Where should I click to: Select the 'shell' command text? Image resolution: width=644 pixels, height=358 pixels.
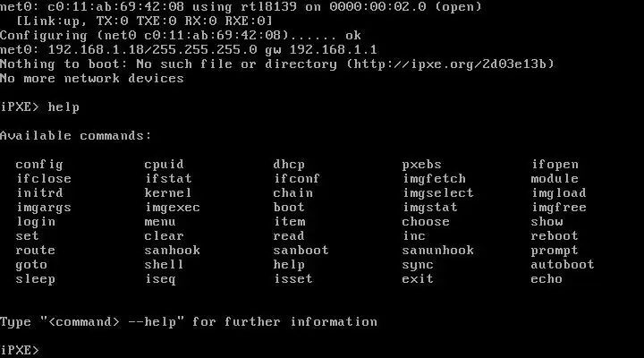point(164,264)
